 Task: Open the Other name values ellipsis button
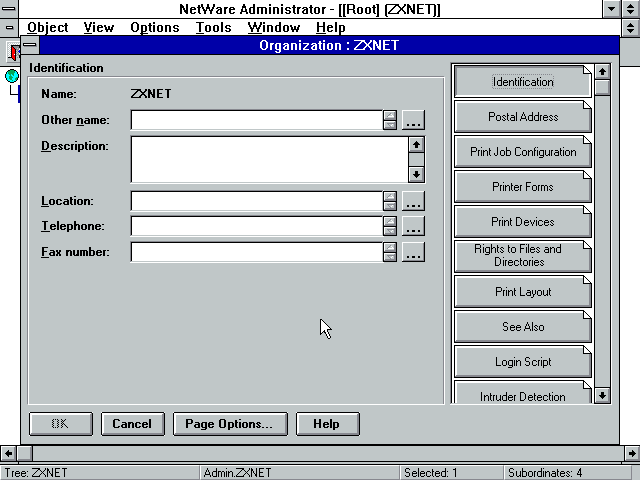click(413, 120)
